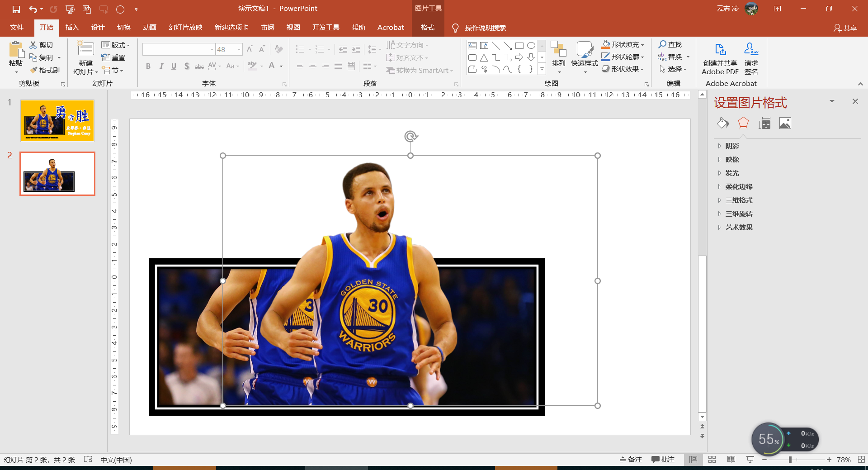This screenshot has height=470, width=868.
Task: Start slideshow from beginning icon in quick access toolbar
Action: 70,9
